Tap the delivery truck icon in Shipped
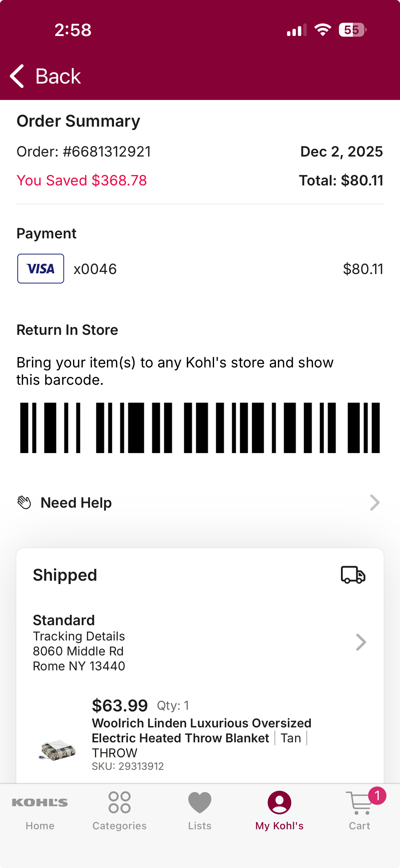400x868 pixels. [353, 575]
